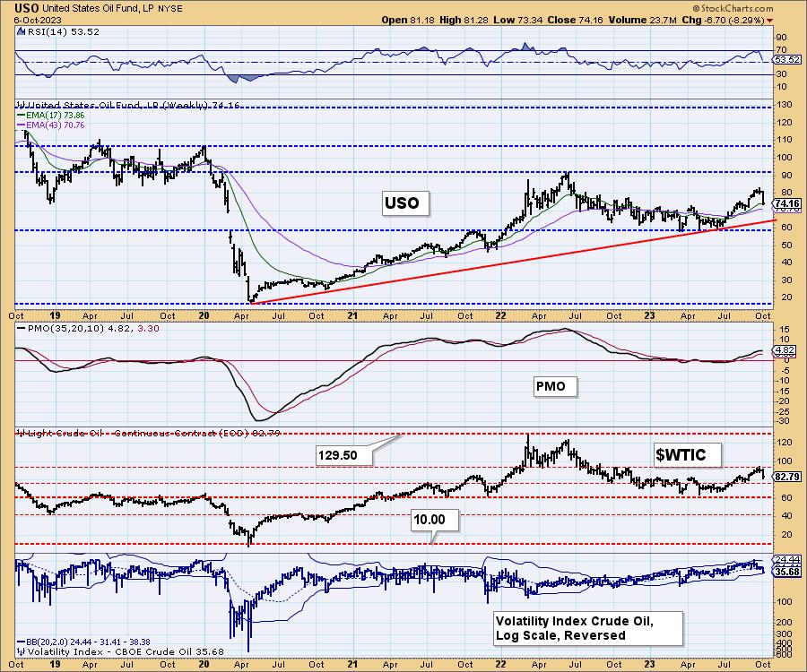The image size is (807, 672).
Task: Click the Close 74.16 header value
Action: pyautogui.click(x=575, y=20)
